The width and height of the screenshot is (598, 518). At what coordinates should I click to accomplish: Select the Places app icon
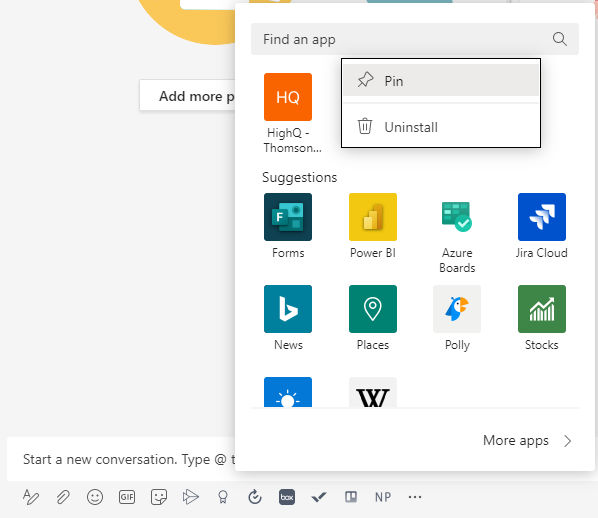pyautogui.click(x=373, y=309)
